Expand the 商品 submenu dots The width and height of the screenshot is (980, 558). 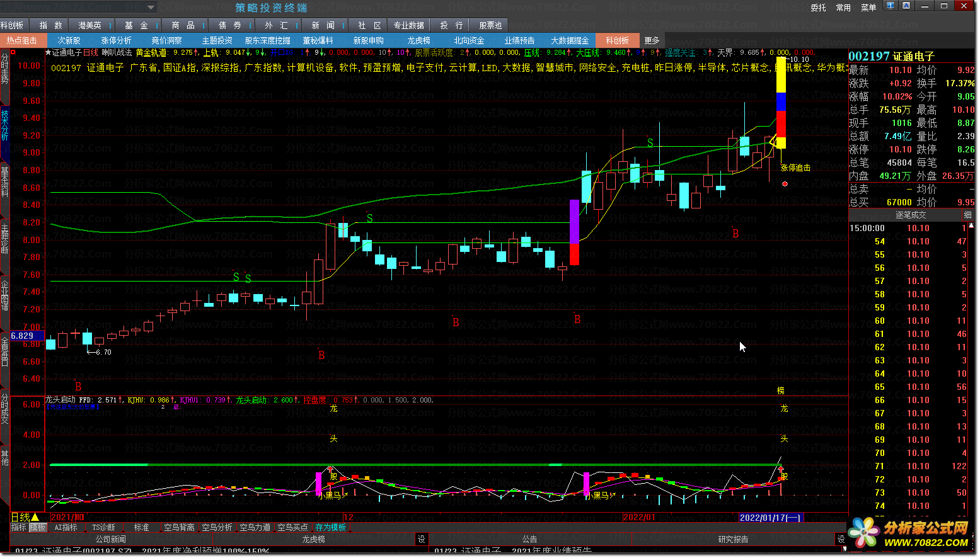click(204, 25)
